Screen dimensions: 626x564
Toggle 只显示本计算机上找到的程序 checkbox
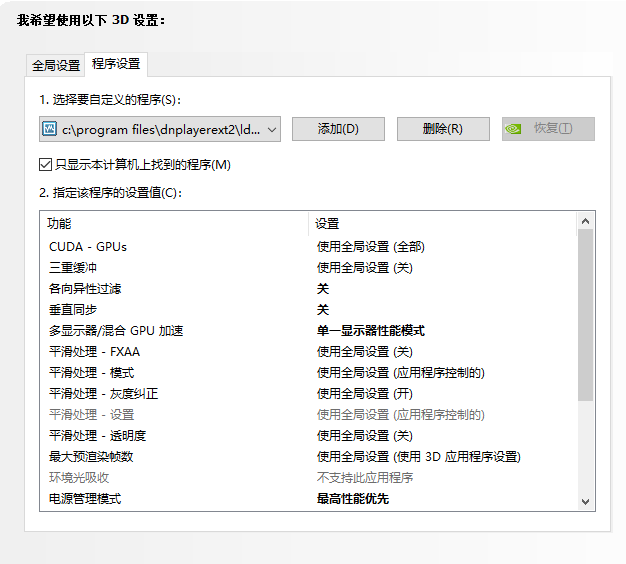[45, 164]
